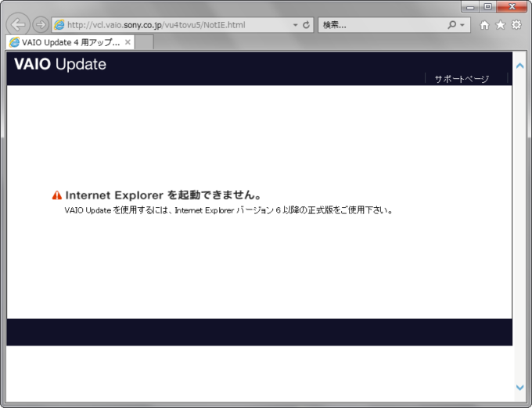Click the scrollbar down arrow
This screenshot has height=408, width=532.
520,388
